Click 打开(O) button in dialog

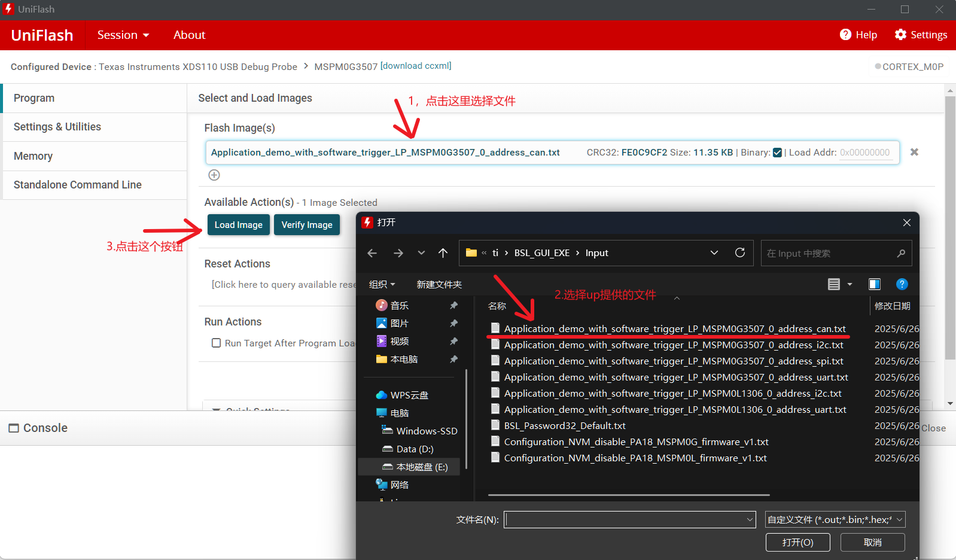798,542
